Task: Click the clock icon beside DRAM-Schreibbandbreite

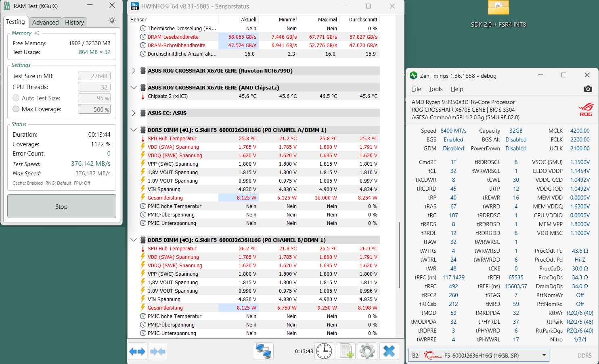Action: pyautogui.click(x=143, y=45)
